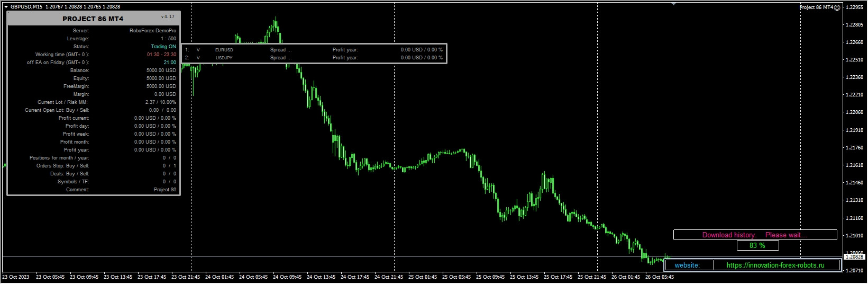Click the PROJECT 86 MT4 panel header
This screenshot has width=868, height=284.
pos(93,19)
